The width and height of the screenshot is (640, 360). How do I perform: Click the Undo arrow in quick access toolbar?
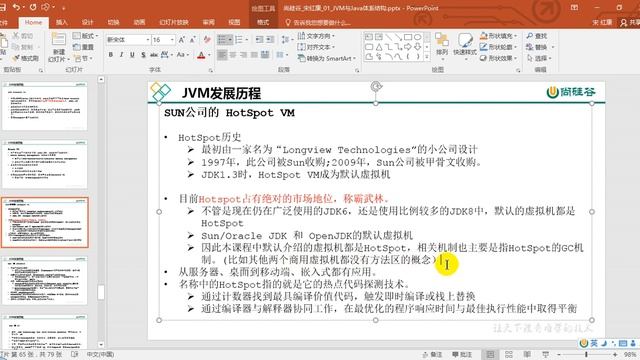coord(17,7)
